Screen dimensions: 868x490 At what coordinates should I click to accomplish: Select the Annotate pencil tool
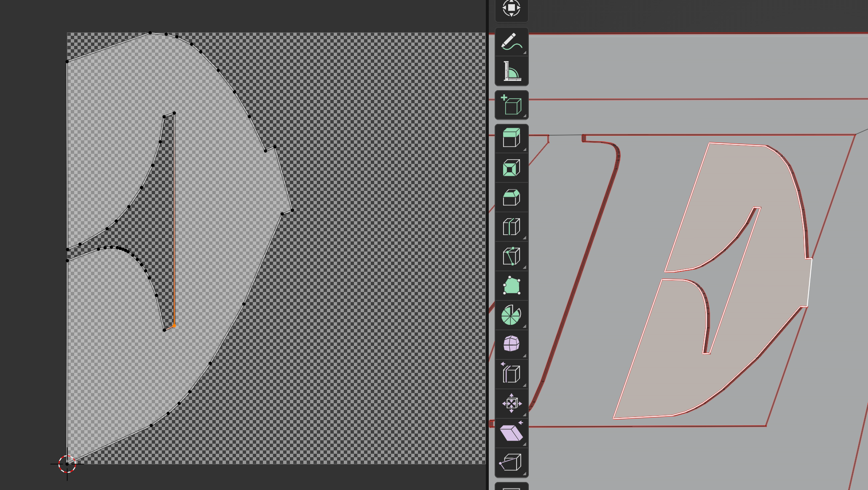point(512,42)
